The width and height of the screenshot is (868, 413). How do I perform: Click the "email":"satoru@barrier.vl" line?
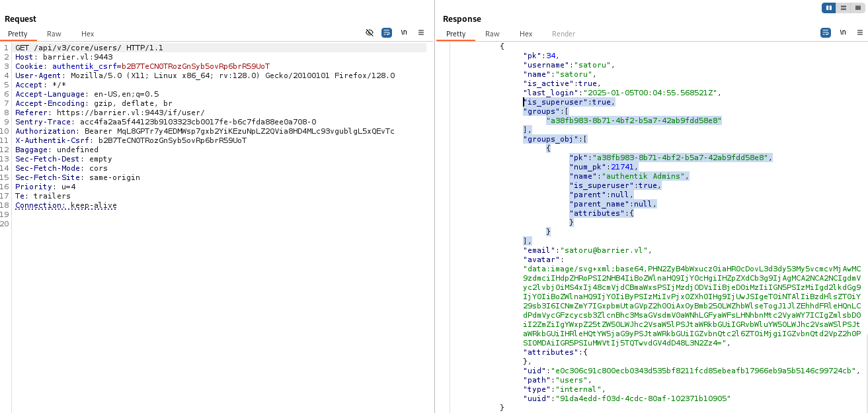point(588,250)
